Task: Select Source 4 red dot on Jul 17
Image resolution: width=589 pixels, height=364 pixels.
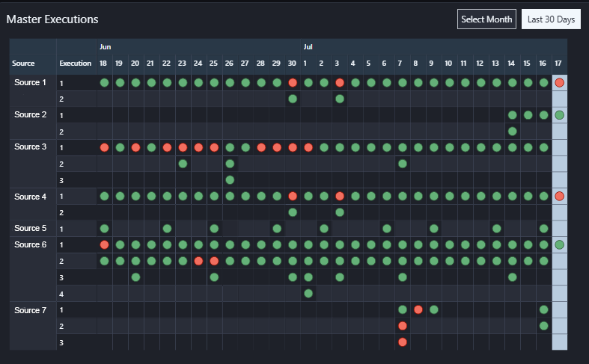Action: click(559, 196)
